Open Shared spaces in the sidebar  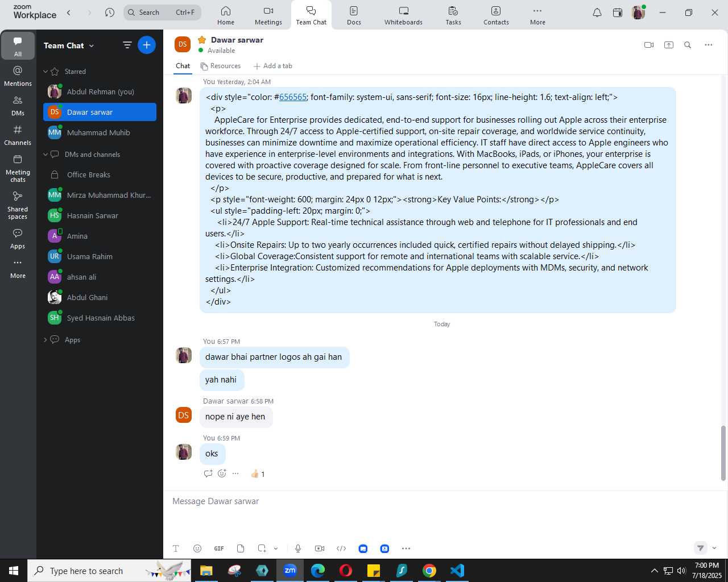[x=18, y=205]
